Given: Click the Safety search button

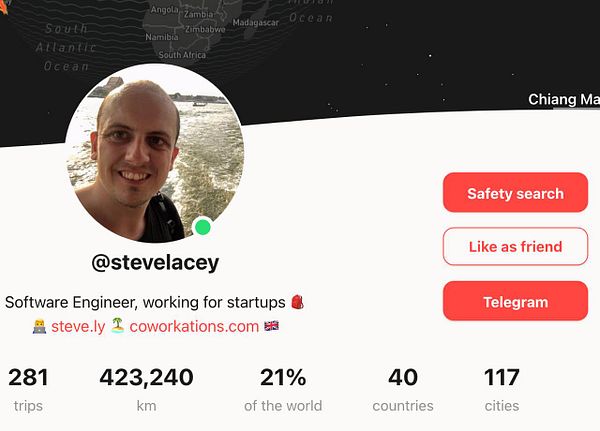Looking at the screenshot, I should click(515, 193).
